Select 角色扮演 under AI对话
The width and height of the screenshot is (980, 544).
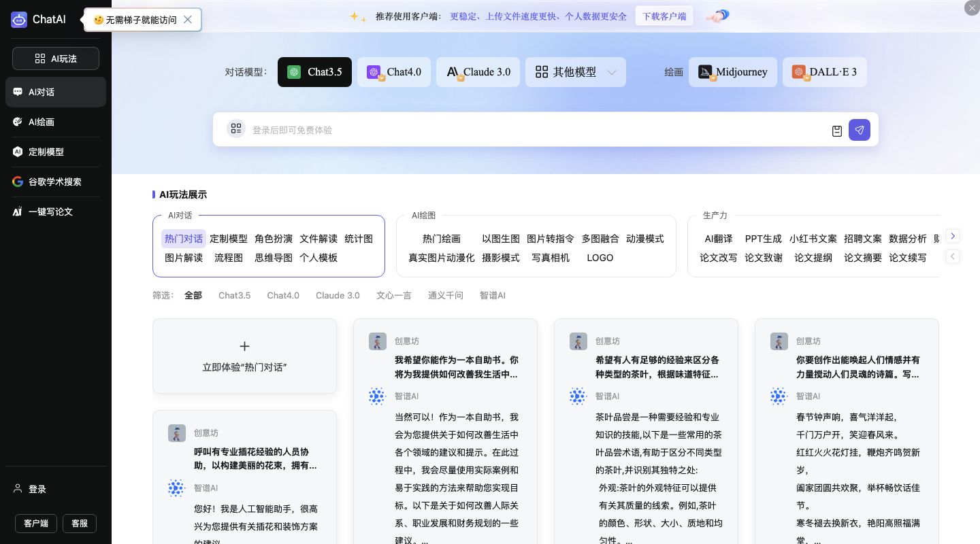[274, 239]
